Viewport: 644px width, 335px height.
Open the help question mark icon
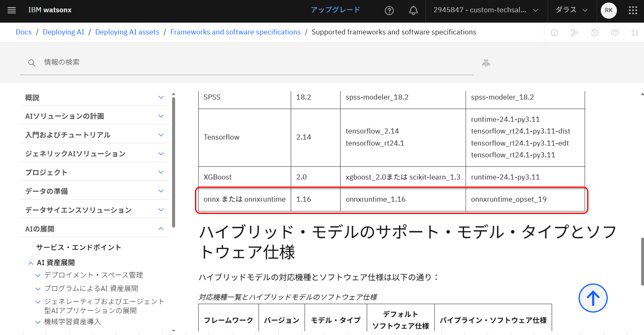389,11
